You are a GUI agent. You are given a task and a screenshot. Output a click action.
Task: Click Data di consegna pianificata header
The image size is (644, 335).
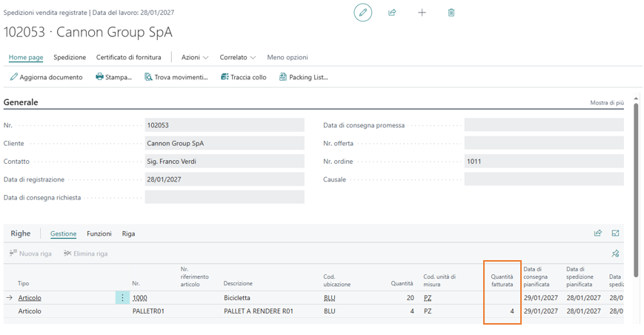pyautogui.click(x=537, y=276)
